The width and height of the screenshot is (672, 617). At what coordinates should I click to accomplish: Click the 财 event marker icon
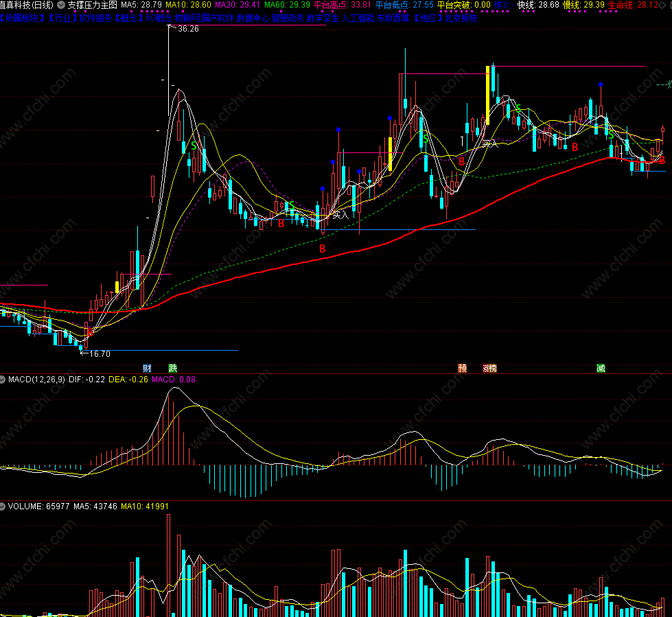tap(147, 368)
